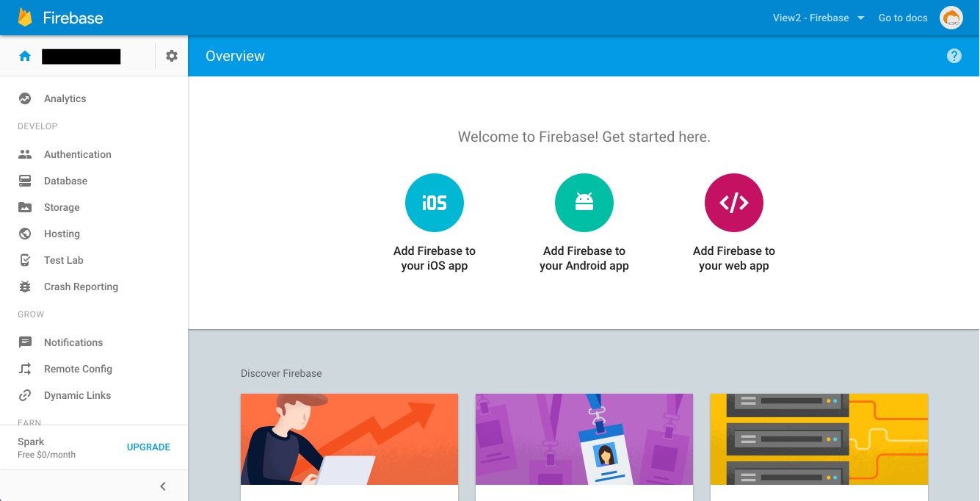The image size is (980, 501).
Task: Click the iOS circle icon
Action: tap(435, 203)
